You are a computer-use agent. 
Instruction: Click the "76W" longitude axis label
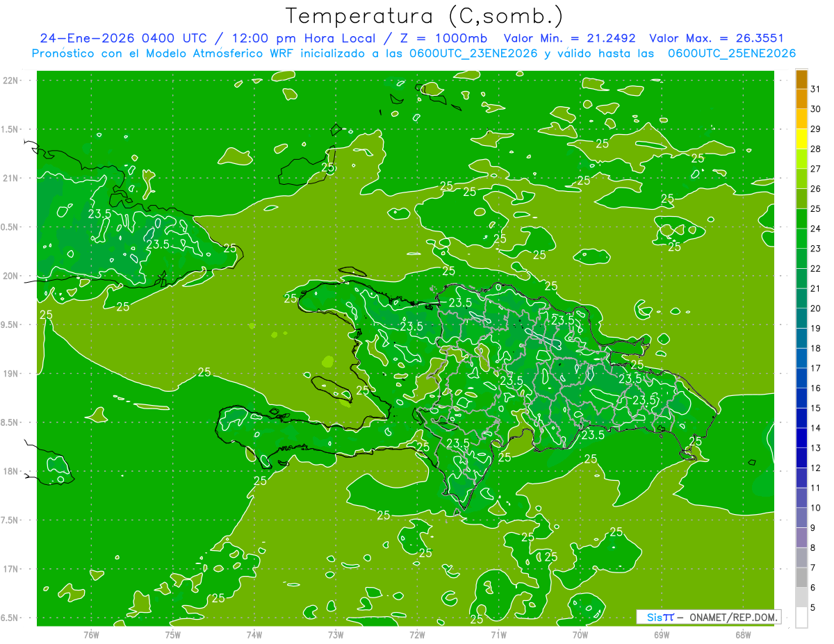point(91,635)
